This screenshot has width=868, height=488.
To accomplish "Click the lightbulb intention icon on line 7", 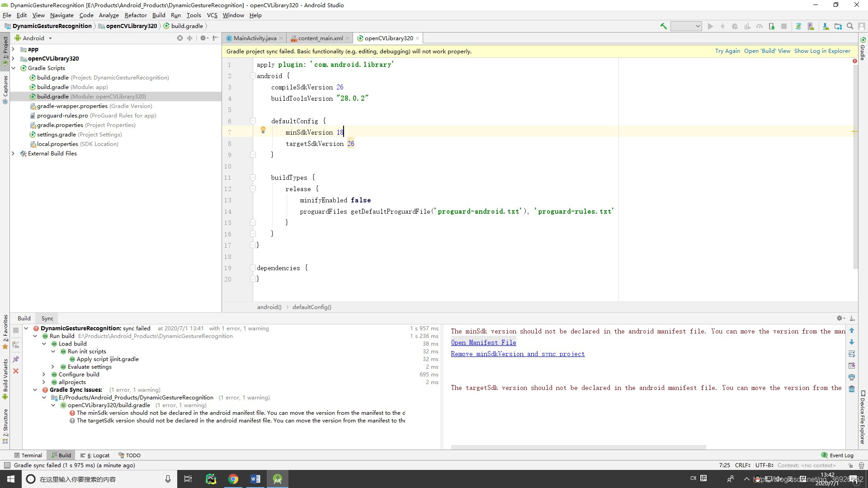I will (263, 131).
